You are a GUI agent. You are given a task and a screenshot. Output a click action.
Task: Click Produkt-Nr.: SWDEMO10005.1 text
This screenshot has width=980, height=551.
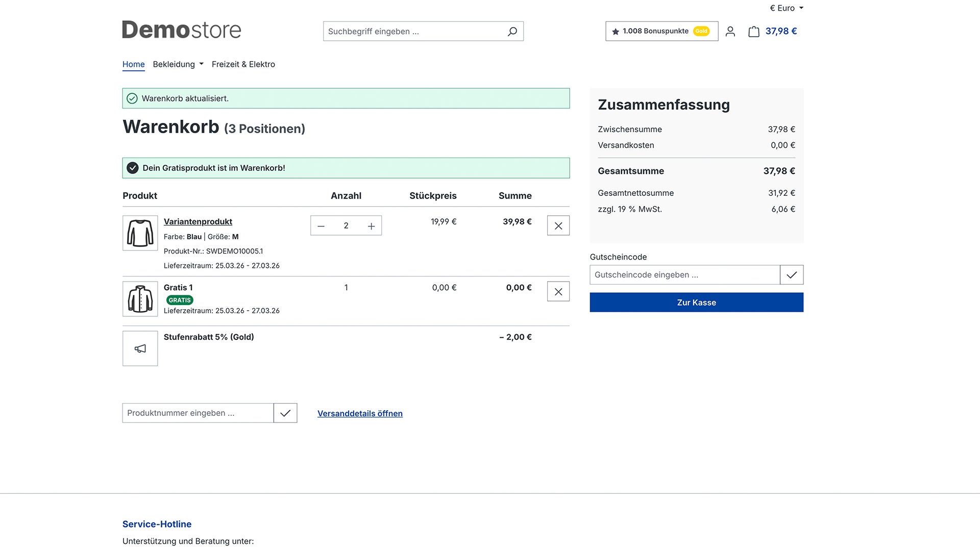pyautogui.click(x=213, y=251)
